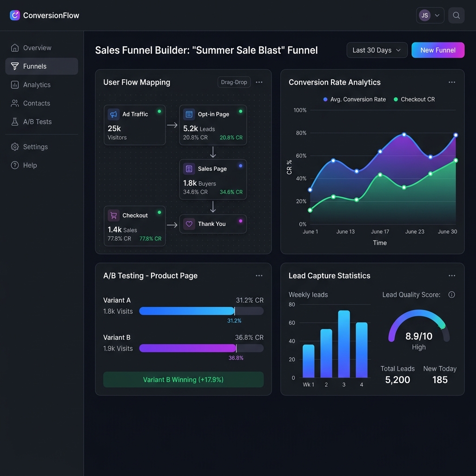Toggle Opt-in Page node status dot
476x476 pixels.
240,112
